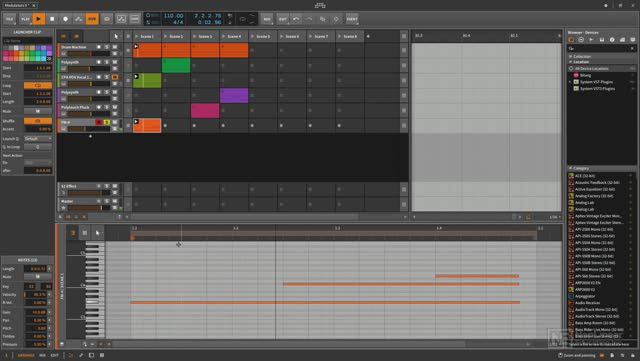Select Arpeggiator in device list
The image size is (640, 361).
(584, 296)
